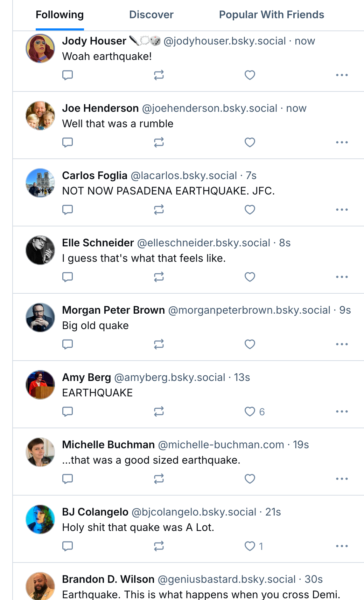Click Brandon D. Wilson's profile avatar
This screenshot has height=600, width=364.
(40, 586)
